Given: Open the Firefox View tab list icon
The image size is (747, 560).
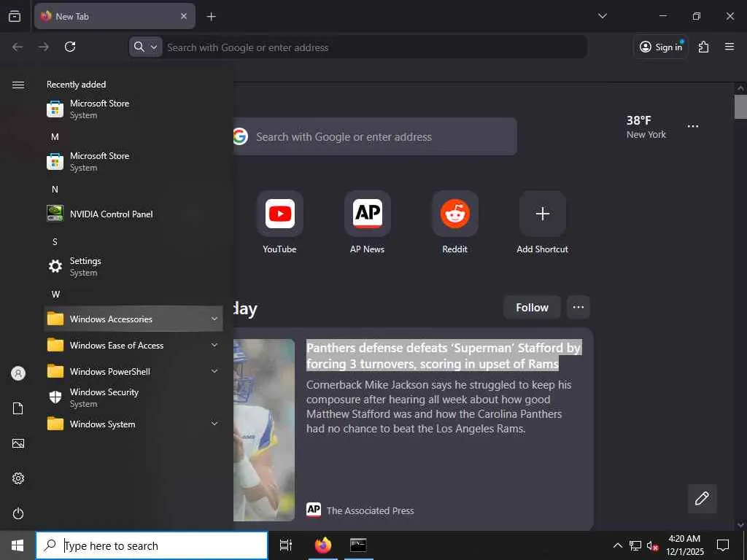Looking at the screenshot, I should tap(15, 16).
